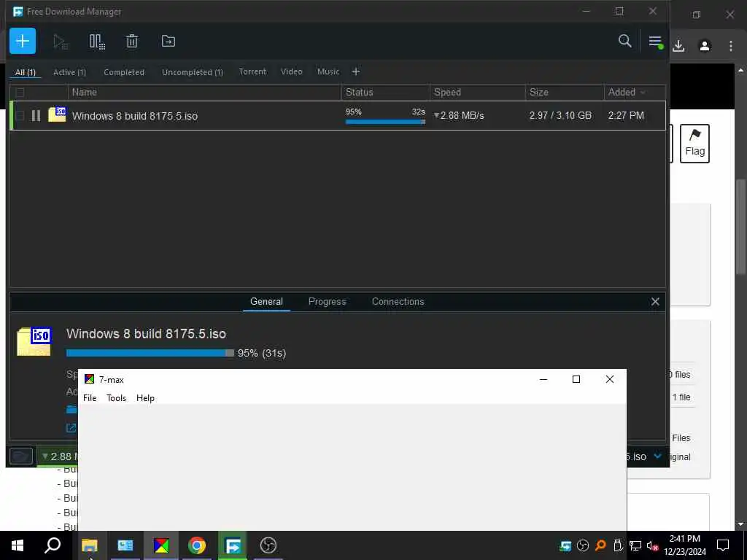
Task: Switch to the Music tab
Action: coord(328,71)
